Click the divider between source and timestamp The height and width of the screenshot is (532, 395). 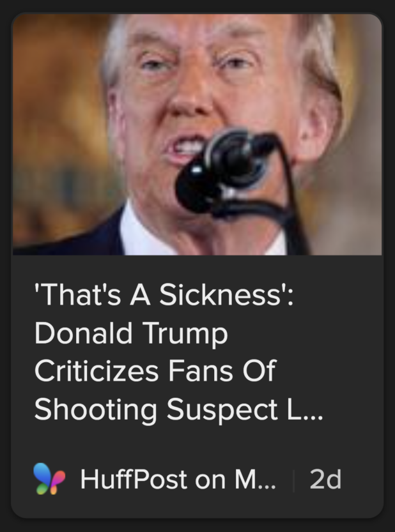click(x=293, y=480)
